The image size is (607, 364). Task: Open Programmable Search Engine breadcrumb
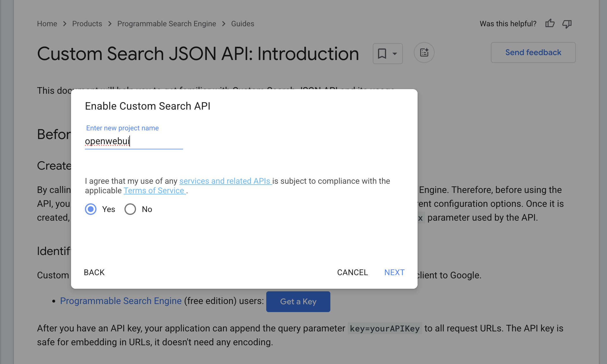coord(167,24)
